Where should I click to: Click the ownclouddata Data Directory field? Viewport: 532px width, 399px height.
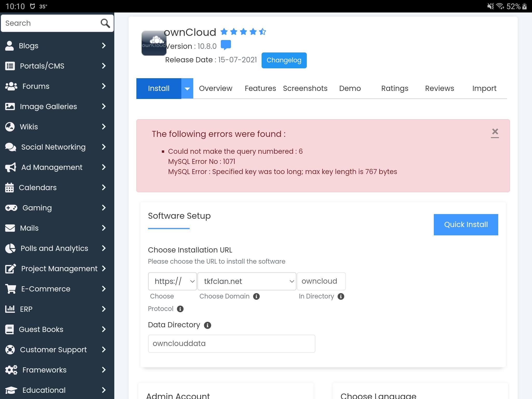point(231,344)
